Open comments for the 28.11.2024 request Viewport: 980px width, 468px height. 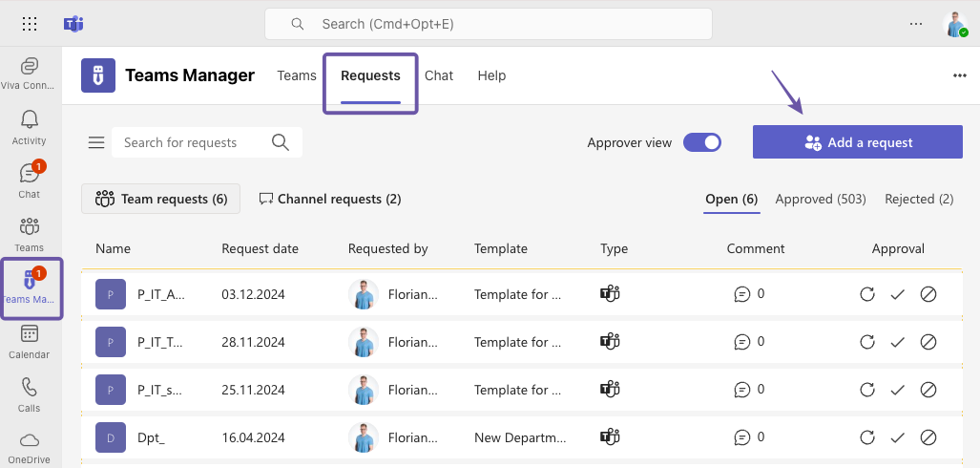tap(749, 341)
